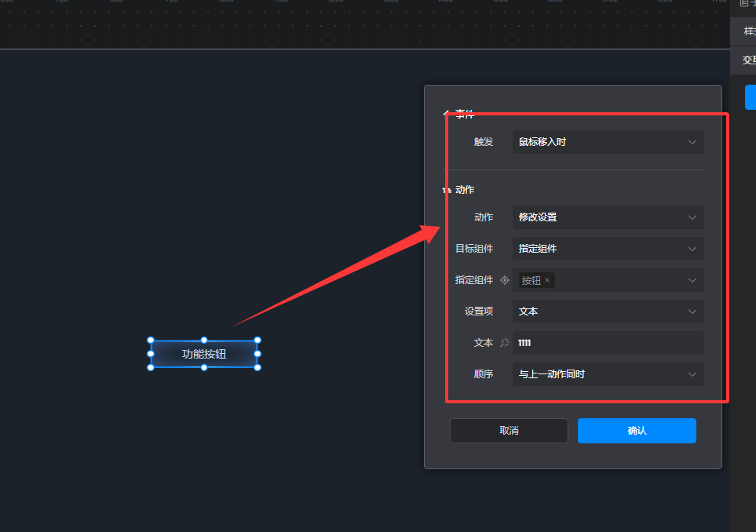Click the bottom-left resize handle of 功能按钮
The height and width of the screenshot is (532, 756).
pyautogui.click(x=151, y=367)
